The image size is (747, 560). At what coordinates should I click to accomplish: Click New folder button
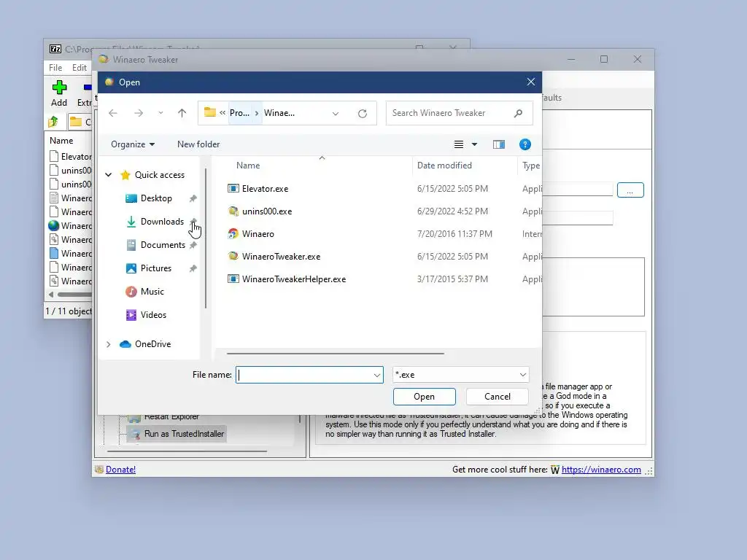tap(198, 144)
